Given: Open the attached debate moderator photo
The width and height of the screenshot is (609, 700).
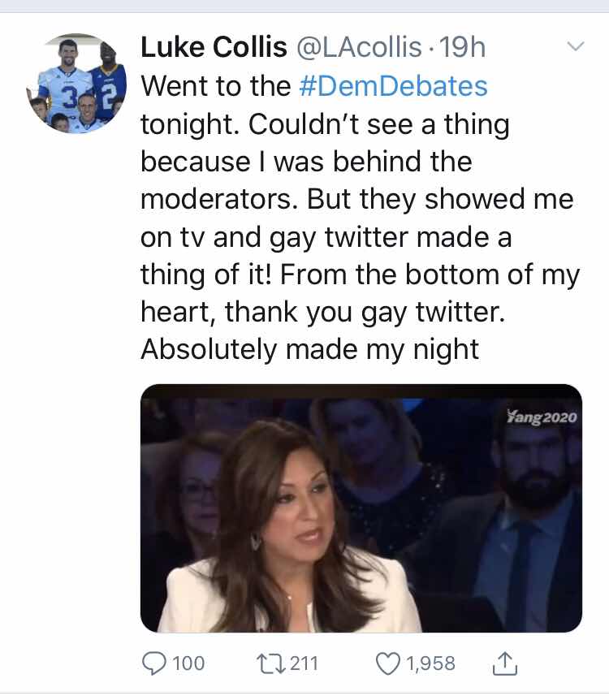Looking at the screenshot, I should click(x=361, y=508).
